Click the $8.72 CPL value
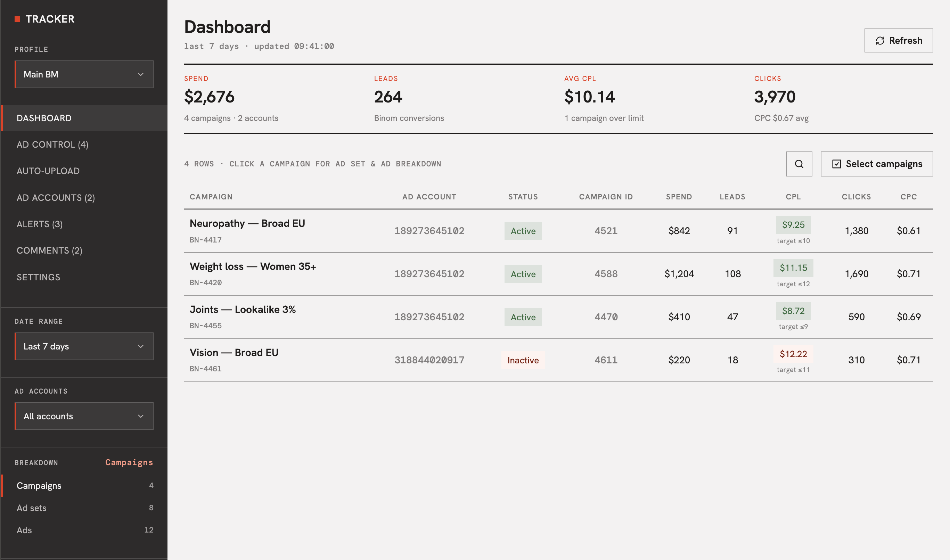 coord(793,311)
